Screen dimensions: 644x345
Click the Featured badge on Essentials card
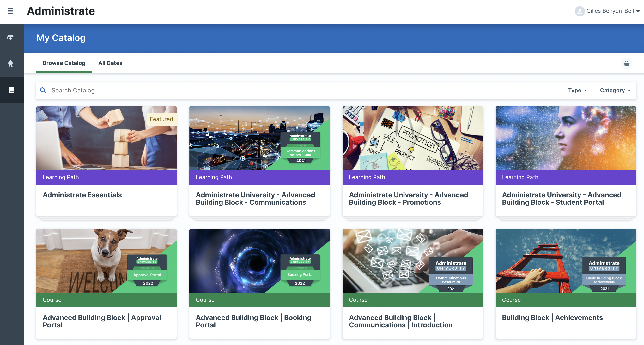tap(161, 119)
